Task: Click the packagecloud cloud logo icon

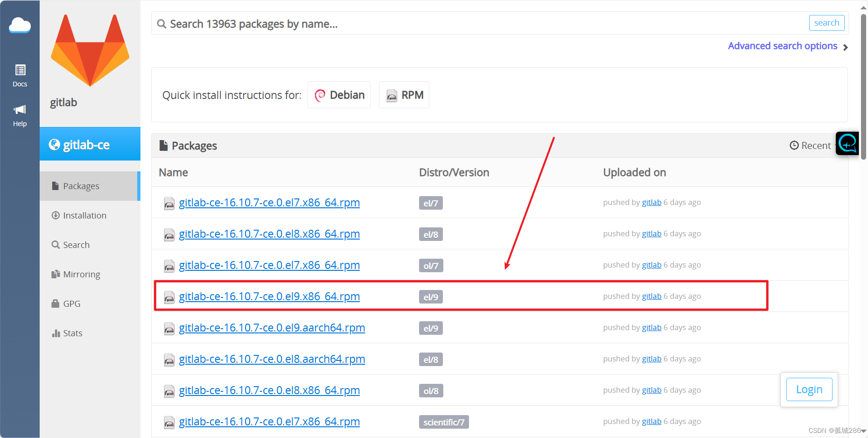Action: click(x=20, y=25)
